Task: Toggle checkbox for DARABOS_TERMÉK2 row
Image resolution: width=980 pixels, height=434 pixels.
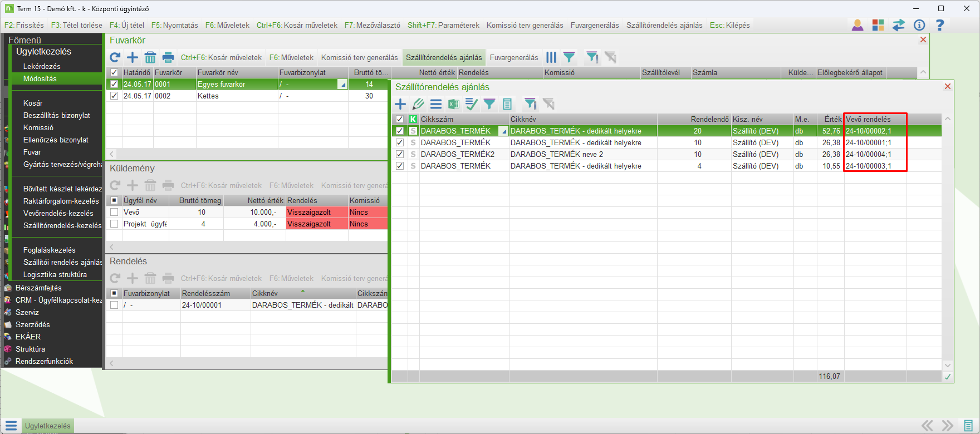Action: click(x=400, y=154)
